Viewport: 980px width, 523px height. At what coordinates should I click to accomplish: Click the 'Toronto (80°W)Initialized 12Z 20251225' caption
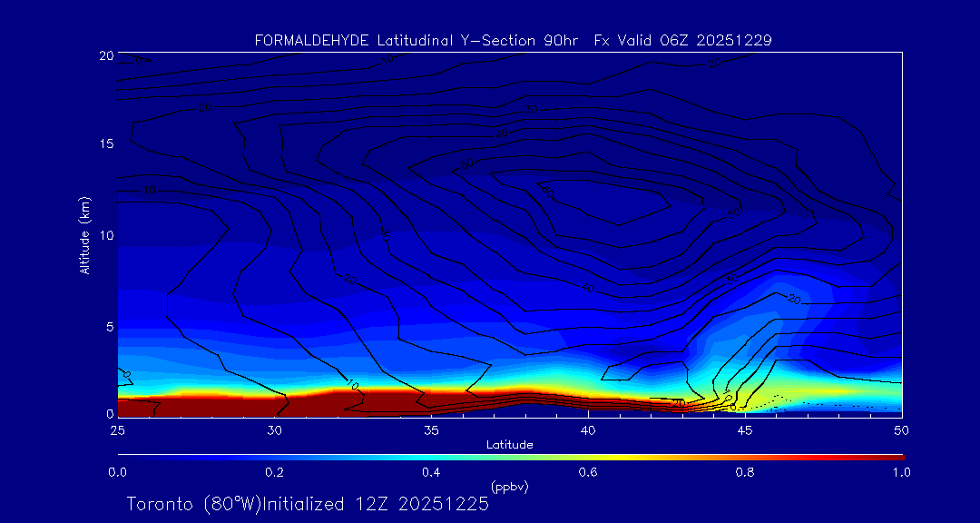308,504
